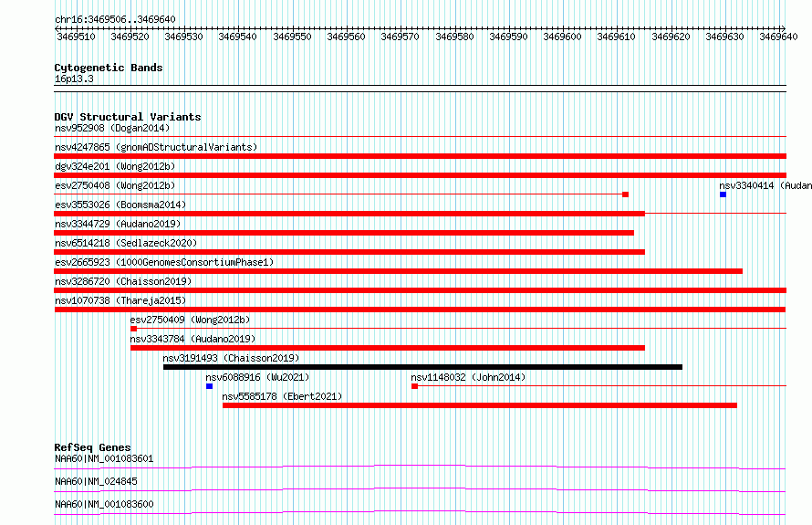Click the 16p13.3 band label
The width and height of the screenshot is (812, 525).
click(74, 79)
